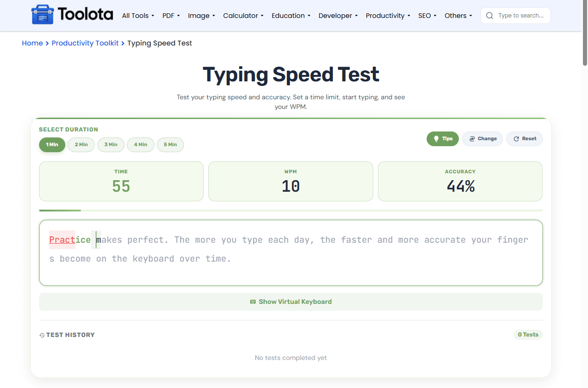
Task: Open the Calculator dropdown
Action: point(243,16)
